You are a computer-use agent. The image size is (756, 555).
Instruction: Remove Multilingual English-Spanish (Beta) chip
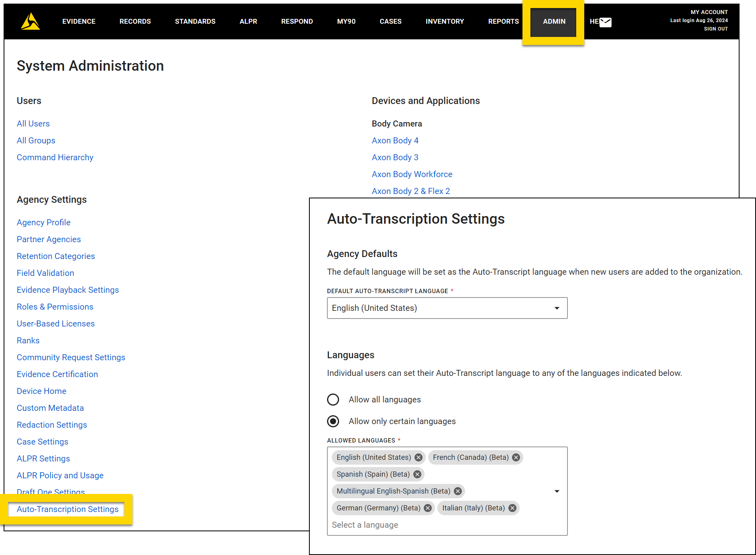[457, 491]
